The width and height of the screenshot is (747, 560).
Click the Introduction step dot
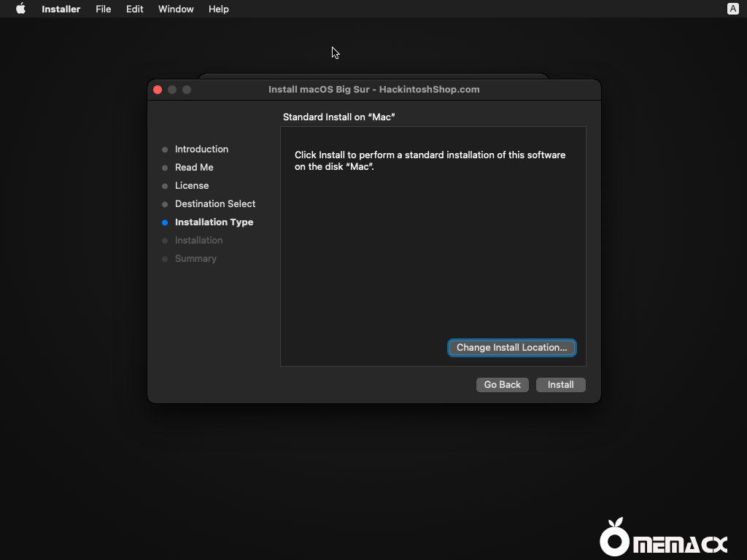pyautogui.click(x=164, y=149)
